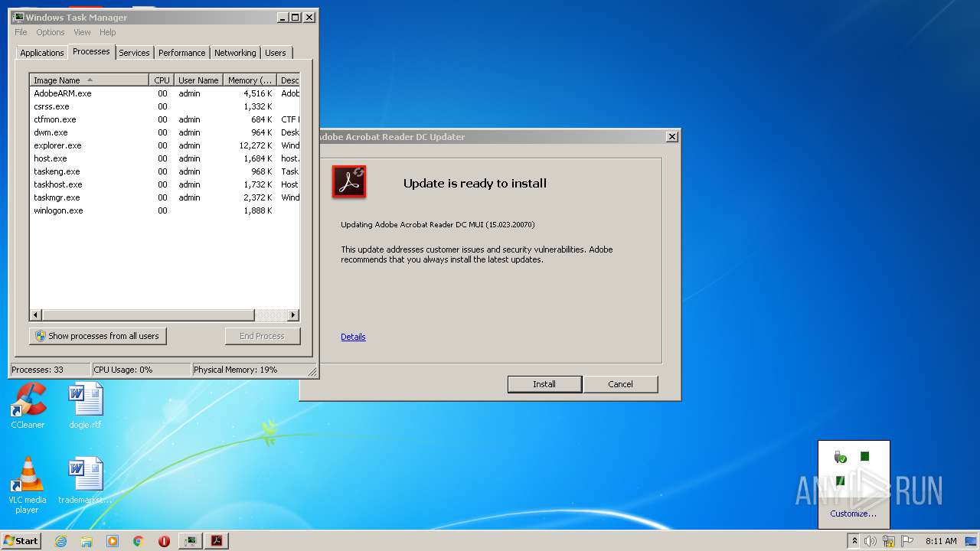
Task: Switch to the Applications tab
Action: (x=41, y=53)
